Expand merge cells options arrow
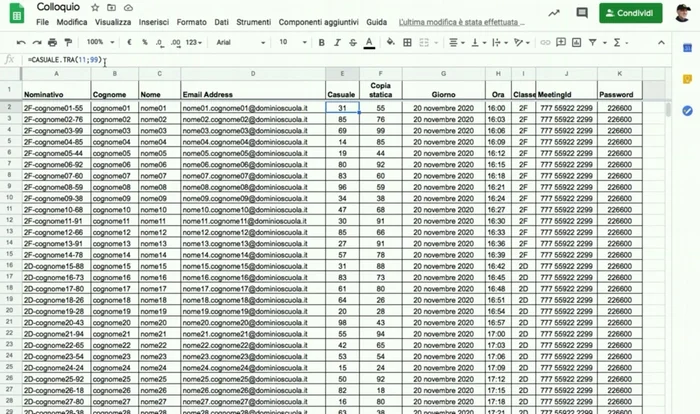The height and width of the screenshot is (414, 700). click(x=436, y=43)
